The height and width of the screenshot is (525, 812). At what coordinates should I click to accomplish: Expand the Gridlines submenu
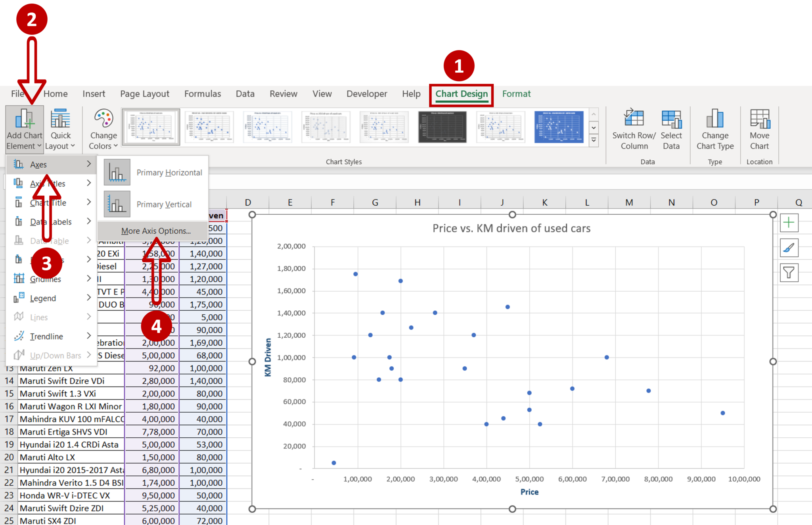coord(46,279)
